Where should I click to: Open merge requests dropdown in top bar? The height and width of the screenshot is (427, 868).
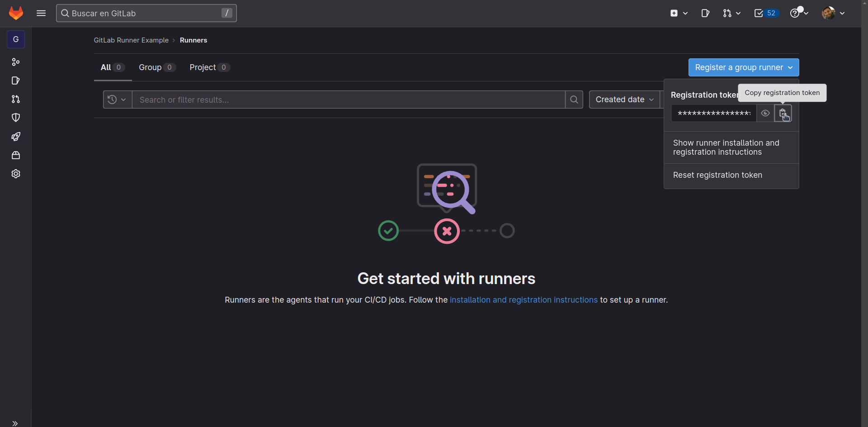click(731, 13)
